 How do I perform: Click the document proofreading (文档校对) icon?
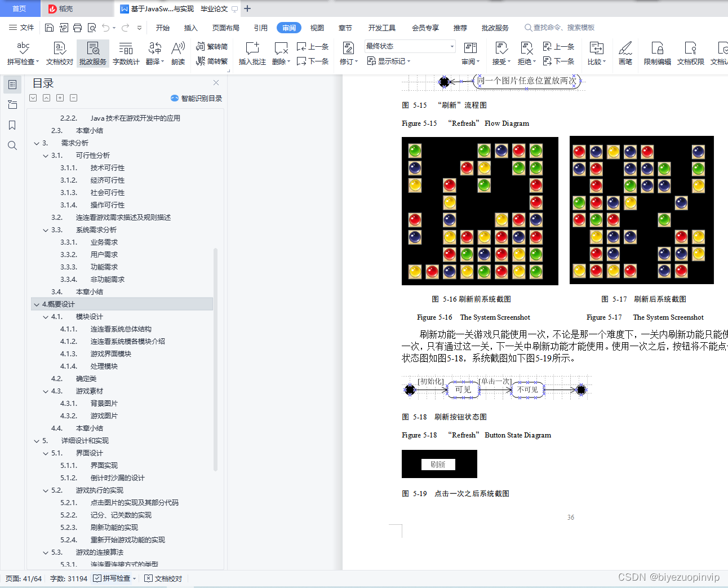coord(59,54)
